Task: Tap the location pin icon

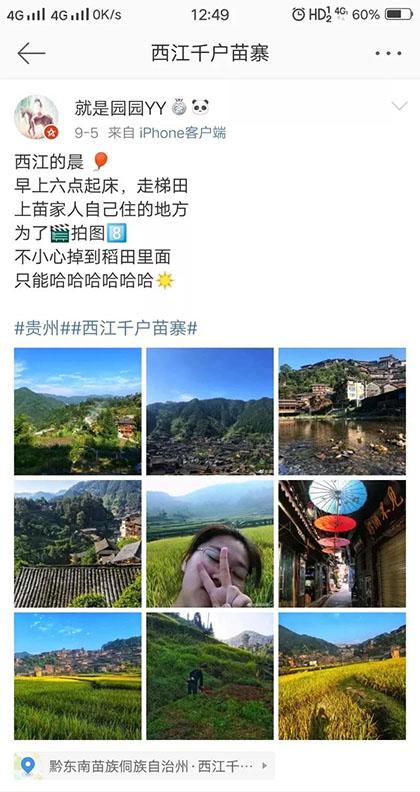Action: coord(27,766)
